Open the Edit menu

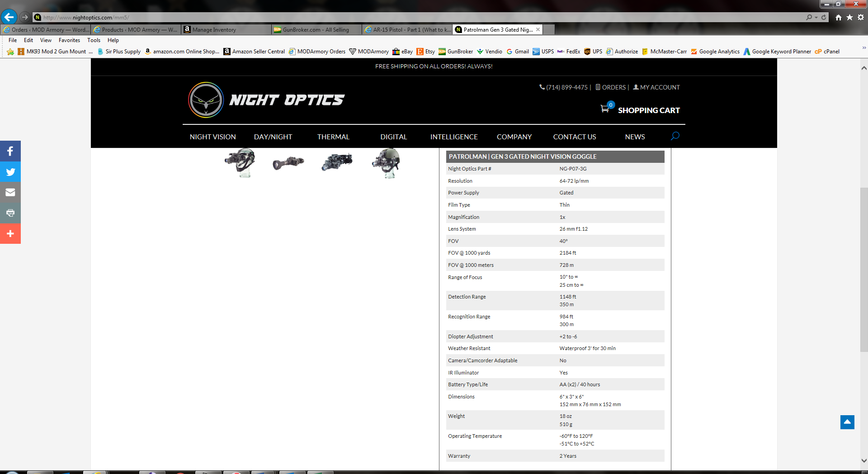click(x=28, y=40)
